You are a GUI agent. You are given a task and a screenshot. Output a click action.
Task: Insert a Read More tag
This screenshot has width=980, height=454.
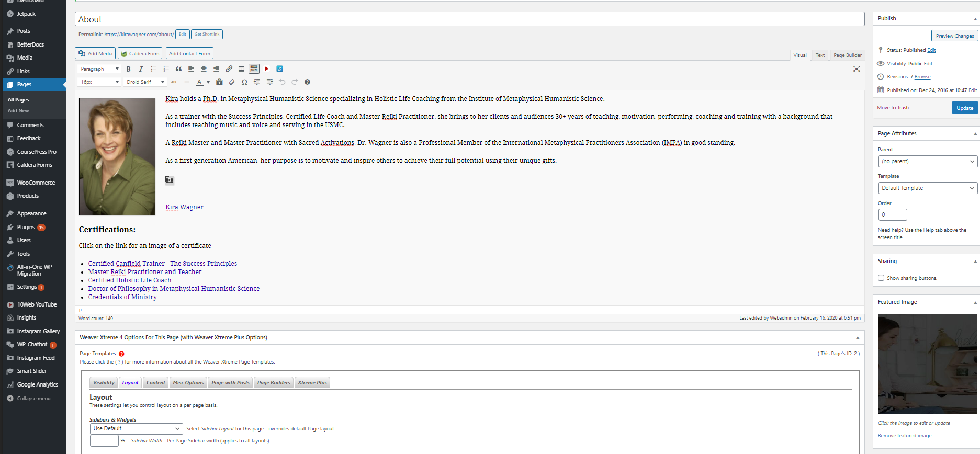coord(241,69)
